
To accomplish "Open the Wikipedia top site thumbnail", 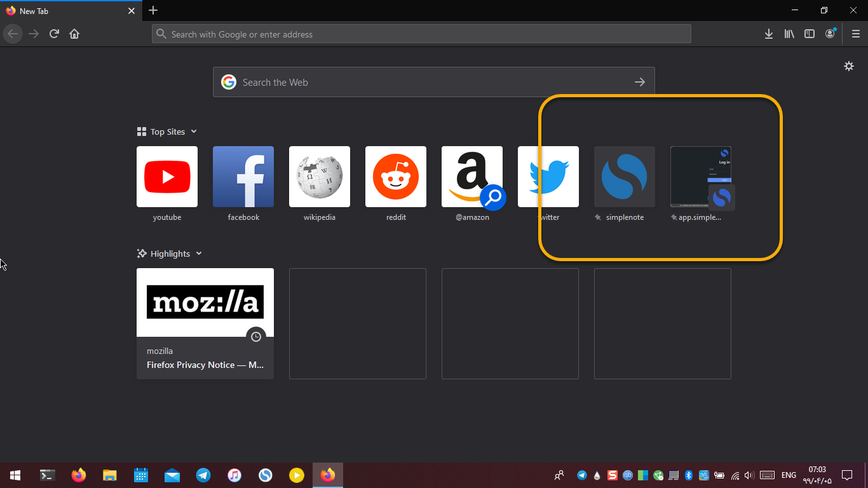I will [x=320, y=177].
